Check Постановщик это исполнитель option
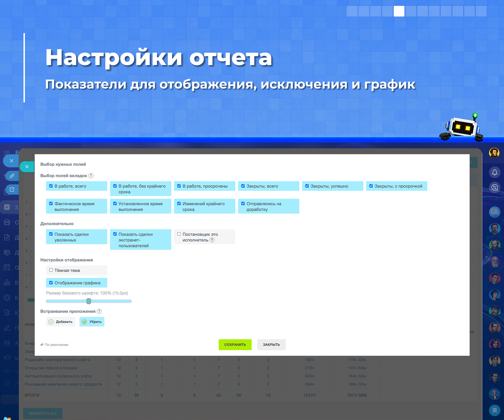504x420 pixels. (179, 234)
